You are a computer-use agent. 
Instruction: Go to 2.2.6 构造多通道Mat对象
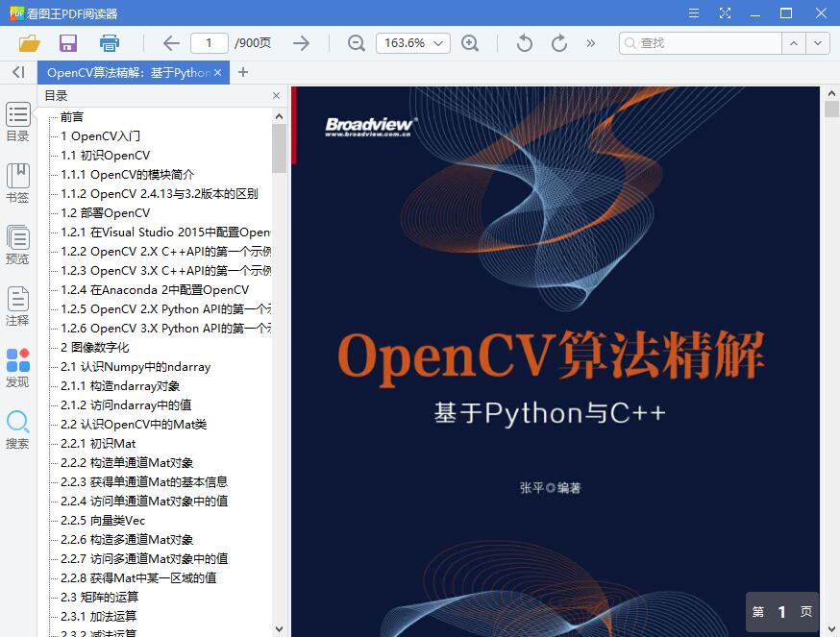127,540
